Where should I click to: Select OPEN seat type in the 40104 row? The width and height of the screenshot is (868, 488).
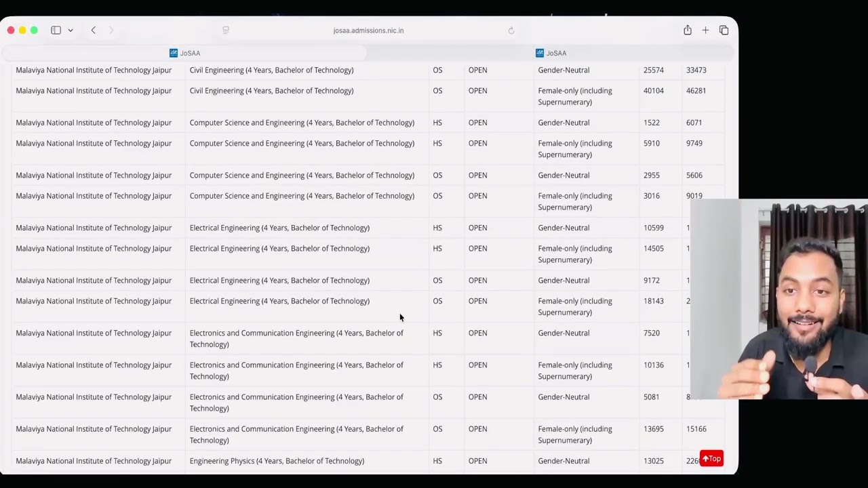pos(477,91)
